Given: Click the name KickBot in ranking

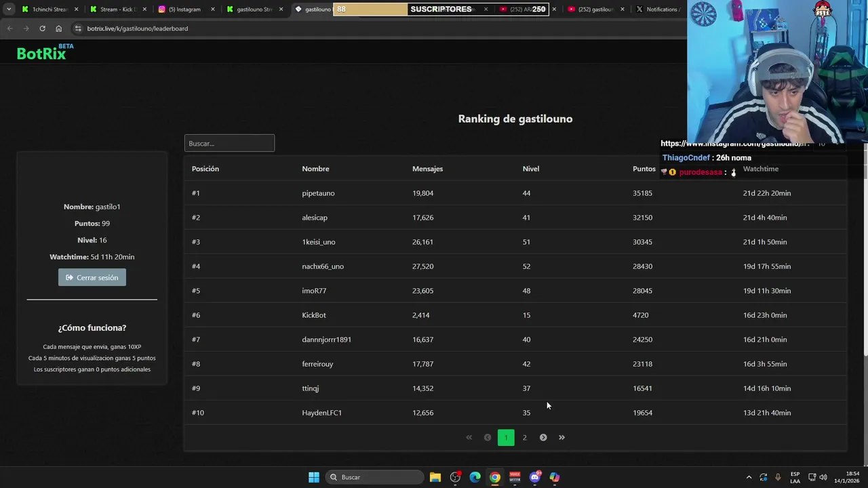Looking at the screenshot, I should pos(314,315).
